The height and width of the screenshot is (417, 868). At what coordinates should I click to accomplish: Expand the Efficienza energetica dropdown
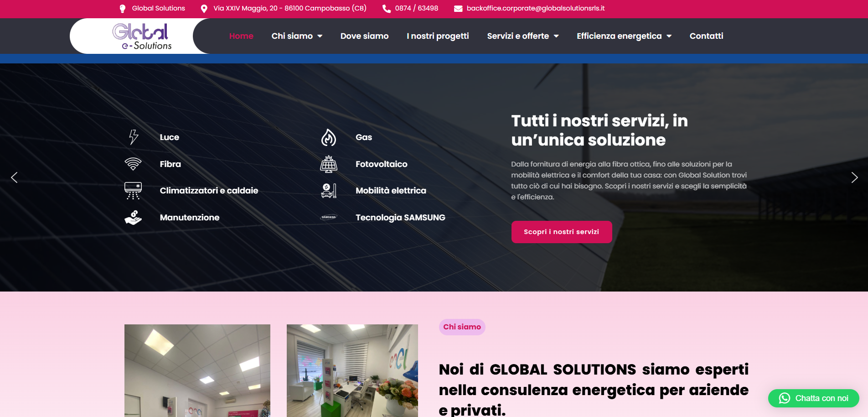(x=624, y=36)
